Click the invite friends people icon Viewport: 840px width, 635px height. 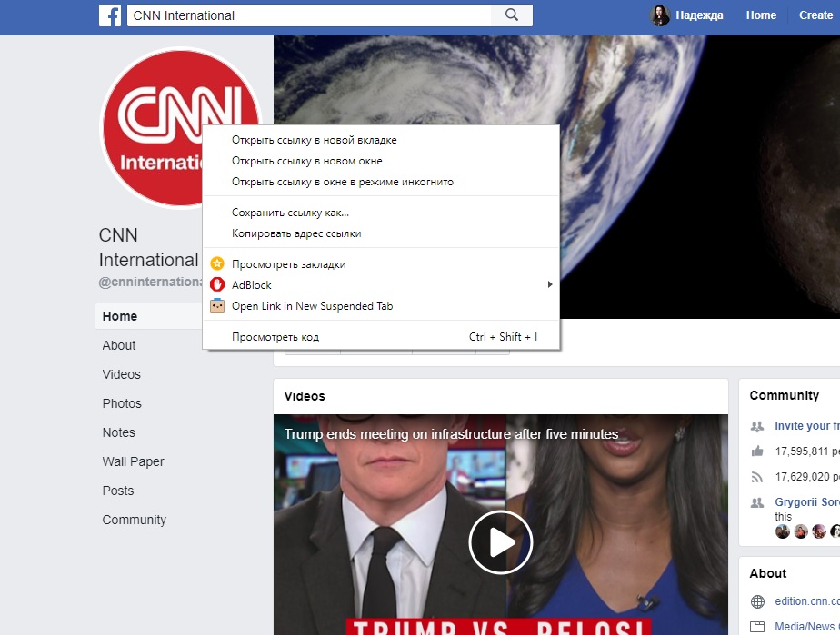pos(757,426)
